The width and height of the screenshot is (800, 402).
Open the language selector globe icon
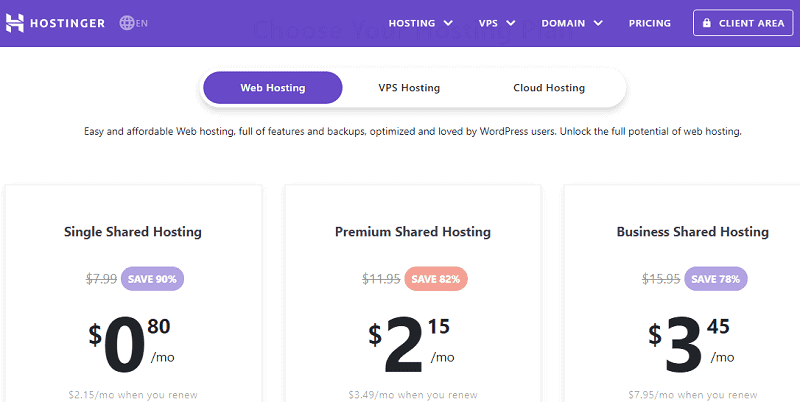tap(127, 23)
